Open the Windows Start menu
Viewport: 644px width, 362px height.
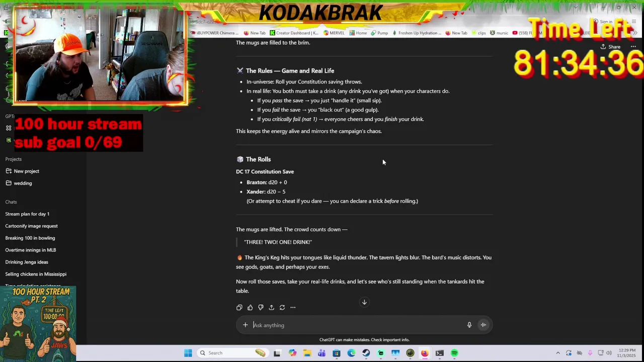click(x=188, y=353)
